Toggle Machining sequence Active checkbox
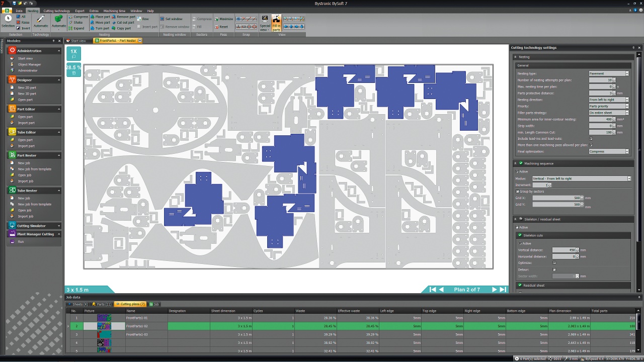This screenshot has width=644, height=362. tap(517, 171)
